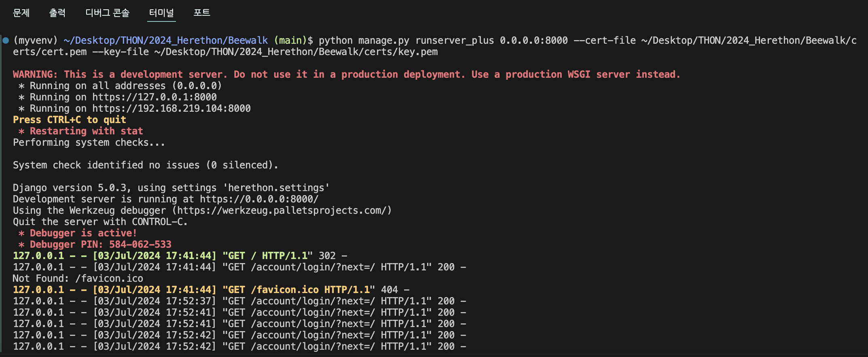Click the blue command status dot
This screenshot has width=868, height=357.
[6, 40]
